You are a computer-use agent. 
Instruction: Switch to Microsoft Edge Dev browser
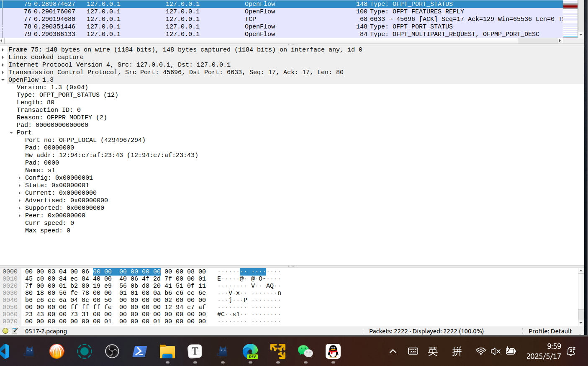point(250,351)
